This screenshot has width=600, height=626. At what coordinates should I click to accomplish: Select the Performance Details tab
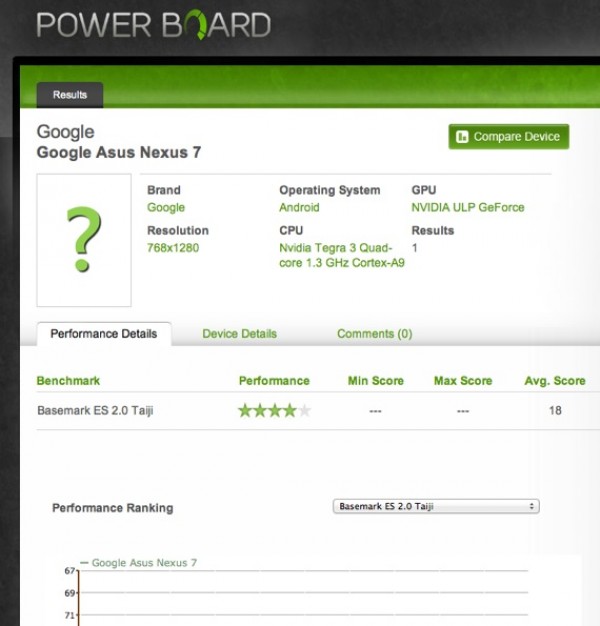104,334
